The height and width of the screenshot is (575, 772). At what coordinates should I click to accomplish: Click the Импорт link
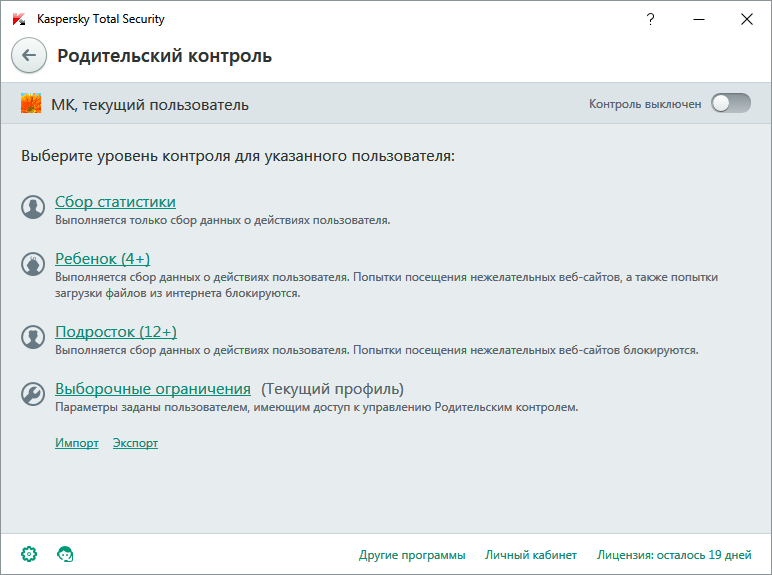pos(77,443)
